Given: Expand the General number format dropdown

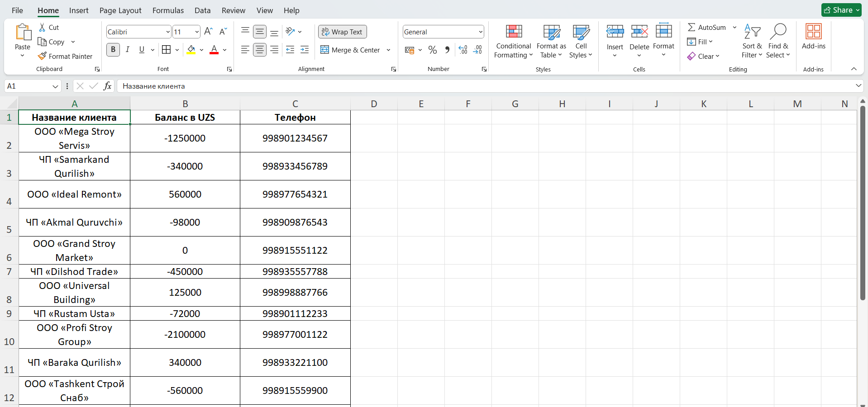Looking at the screenshot, I should tap(480, 32).
